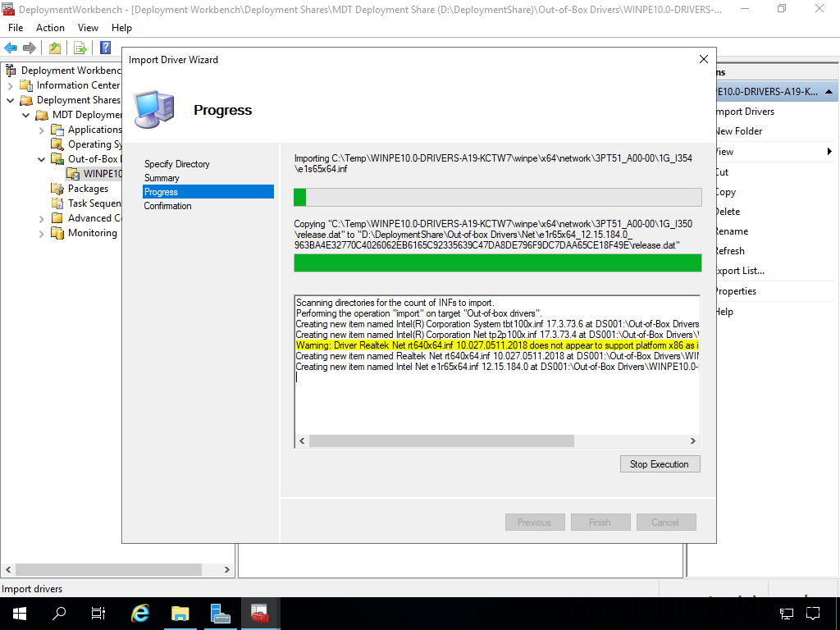
Task: Click the tree pane scrollbar right arrow
Action: tap(227, 569)
